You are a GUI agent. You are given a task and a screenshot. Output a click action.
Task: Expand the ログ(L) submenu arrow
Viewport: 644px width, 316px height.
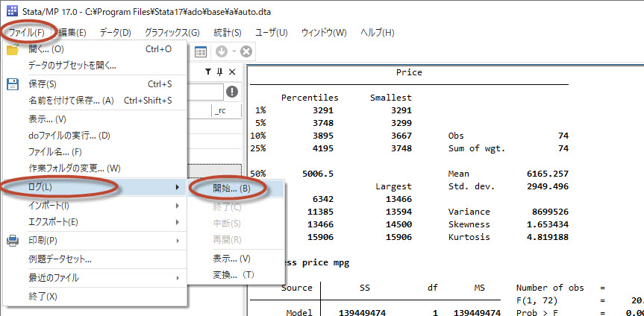coord(178,187)
